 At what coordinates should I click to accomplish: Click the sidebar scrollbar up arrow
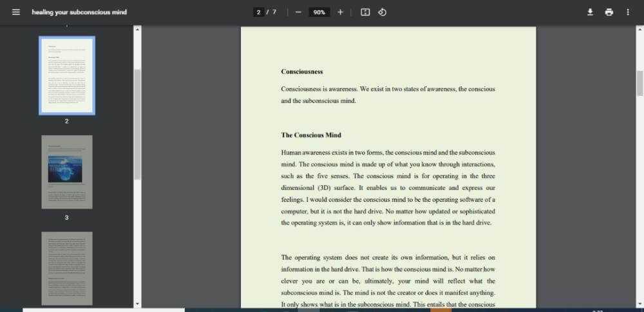[x=137, y=29]
